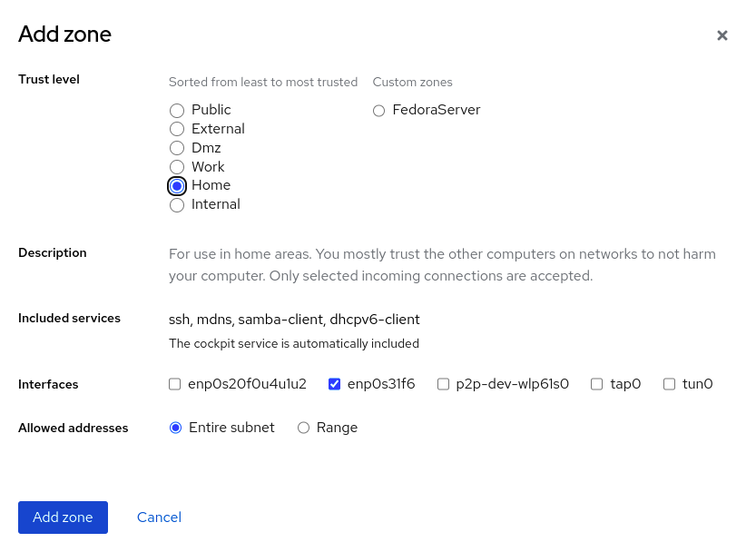The image size is (756, 552).
Task: Click the included services list text
Action: tap(294, 320)
